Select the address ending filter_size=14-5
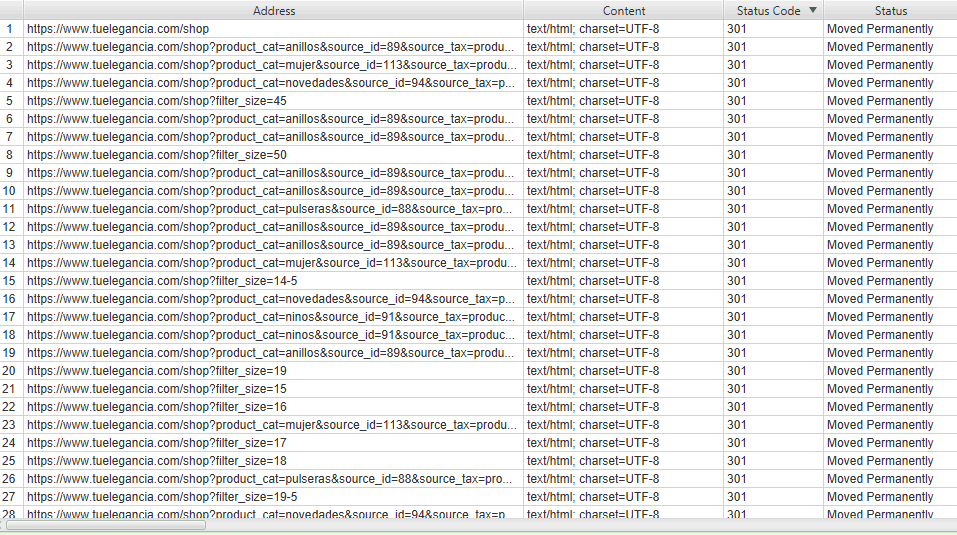 click(x=162, y=281)
